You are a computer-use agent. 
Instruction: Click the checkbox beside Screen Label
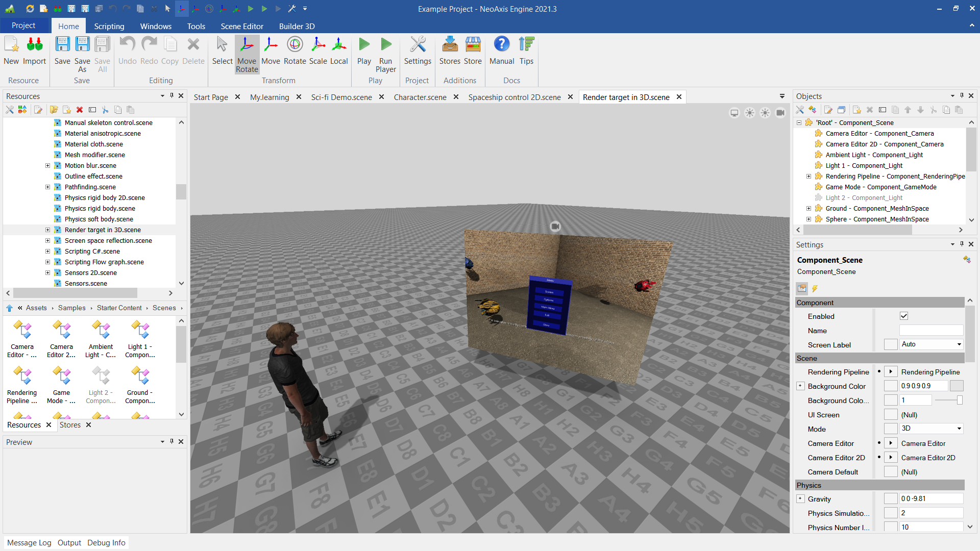click(x=890, y=345)
